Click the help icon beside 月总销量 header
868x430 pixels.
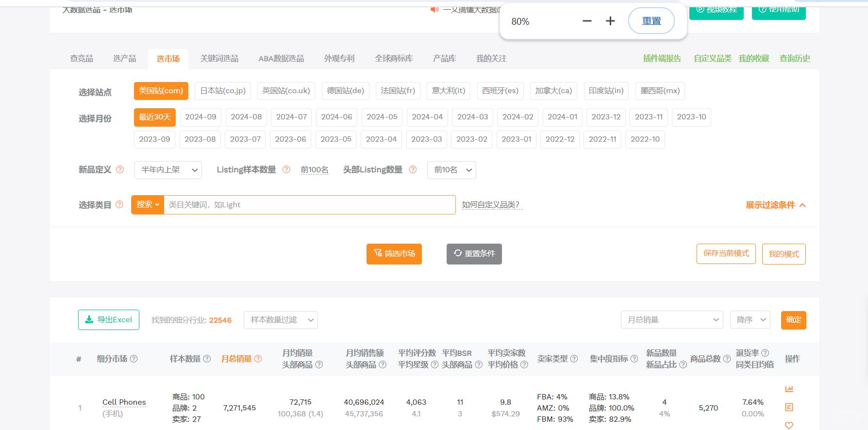point(258,359)
